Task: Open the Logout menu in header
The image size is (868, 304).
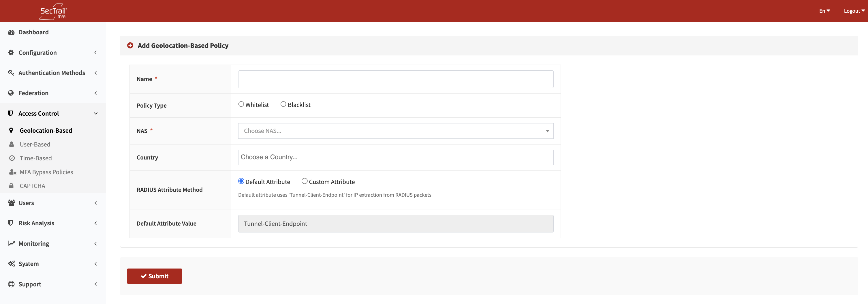Action: tap(854, 11)
